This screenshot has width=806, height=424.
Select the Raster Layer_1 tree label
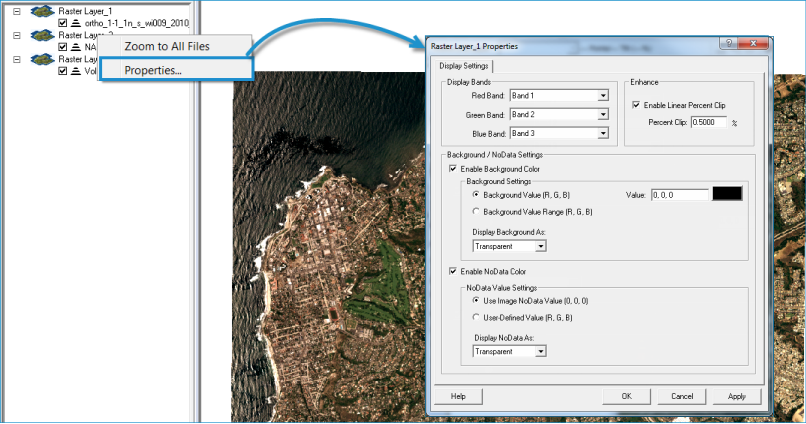coord(85,11)
